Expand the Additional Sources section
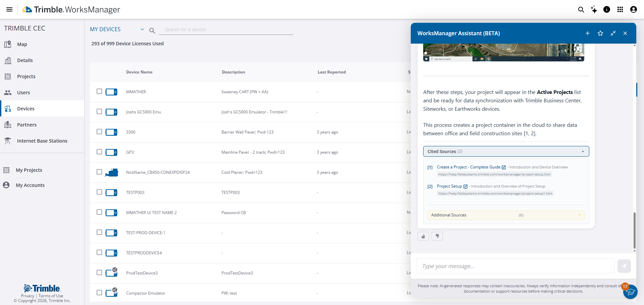This screenshot has width=644, height=305. 506,215
